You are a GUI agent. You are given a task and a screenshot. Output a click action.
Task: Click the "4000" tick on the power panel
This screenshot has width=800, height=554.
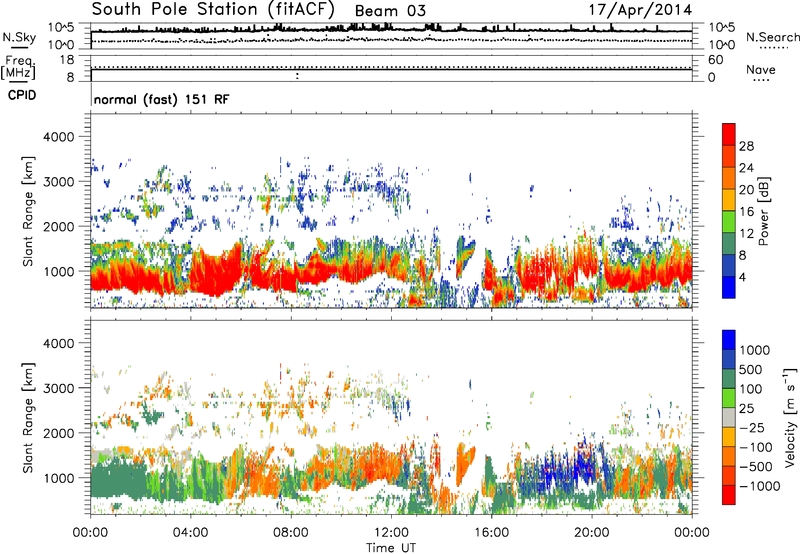pyautogui.click(x=60, y=137)
